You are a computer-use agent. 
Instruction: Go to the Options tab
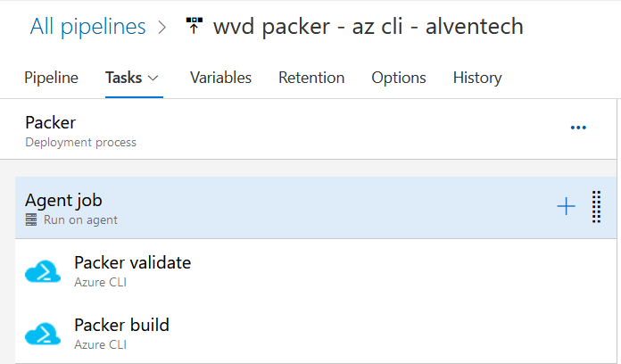coord(399,78)
